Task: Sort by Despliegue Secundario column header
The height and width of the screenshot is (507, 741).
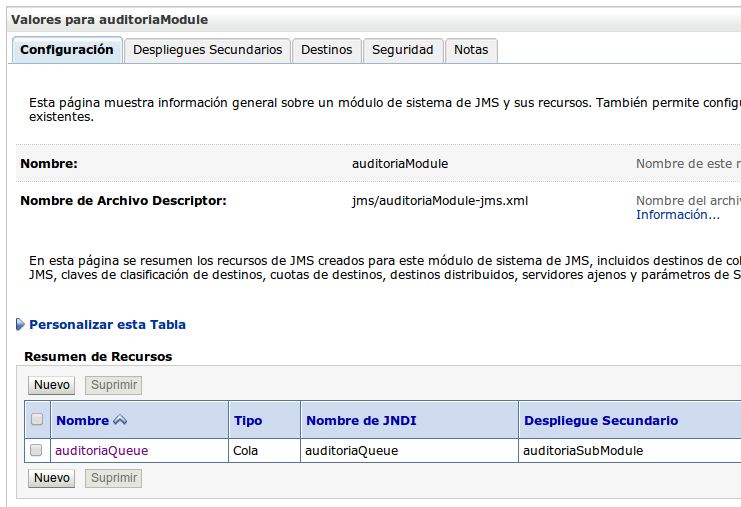Action: (x=601, y=421)
